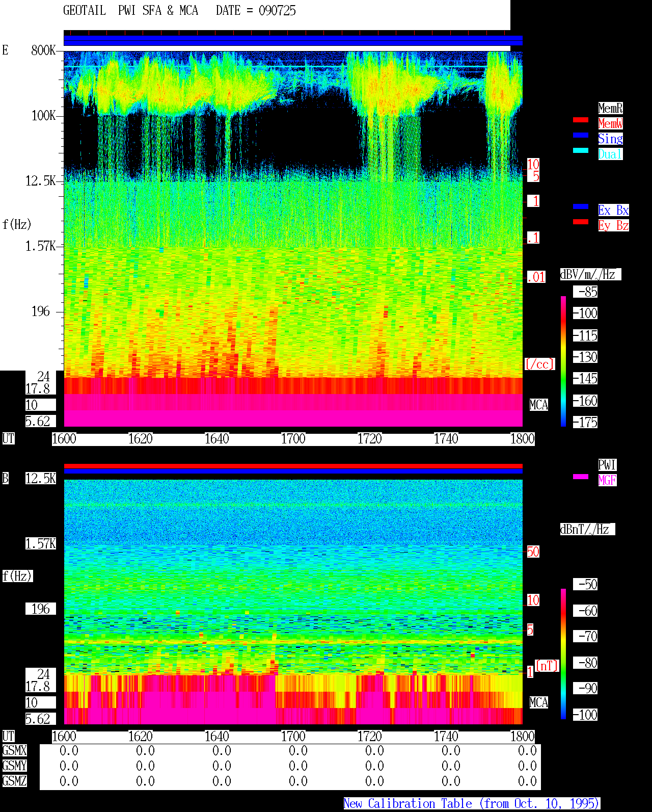Click the cyan Dual legend swatch
Screen dimensions: 652x812
[581, 150]
